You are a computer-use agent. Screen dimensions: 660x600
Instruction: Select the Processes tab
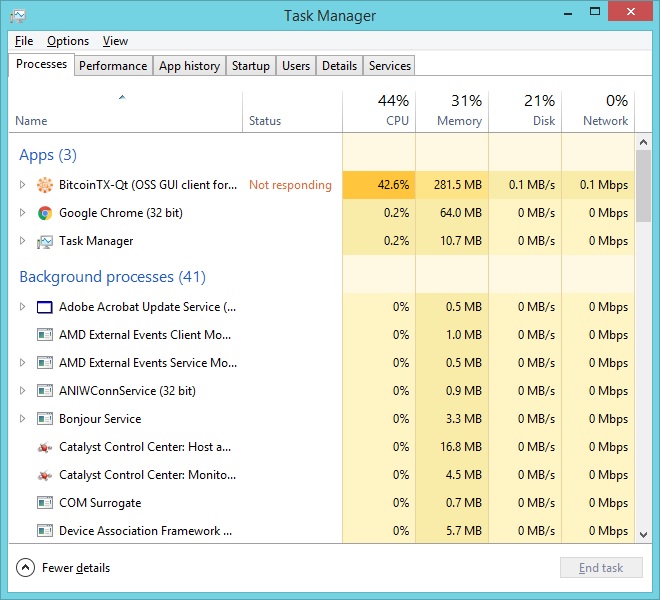(x=41, y=64)
